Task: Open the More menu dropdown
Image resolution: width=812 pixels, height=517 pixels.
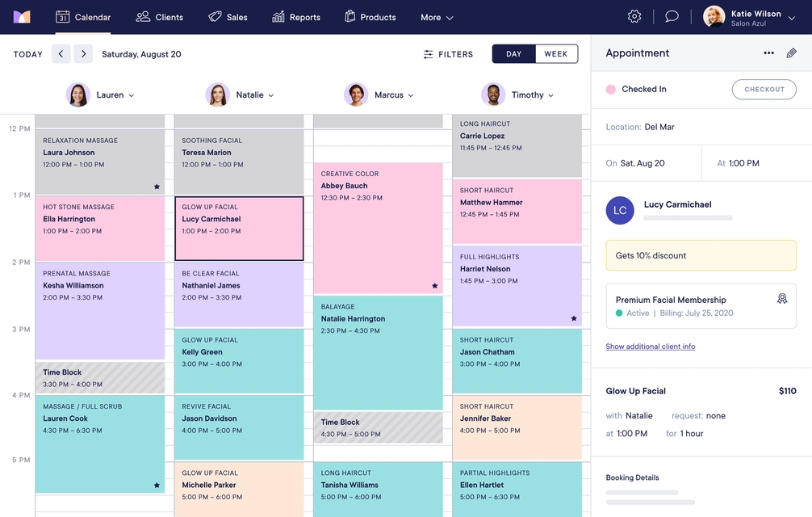Action: tap(437, 17)
